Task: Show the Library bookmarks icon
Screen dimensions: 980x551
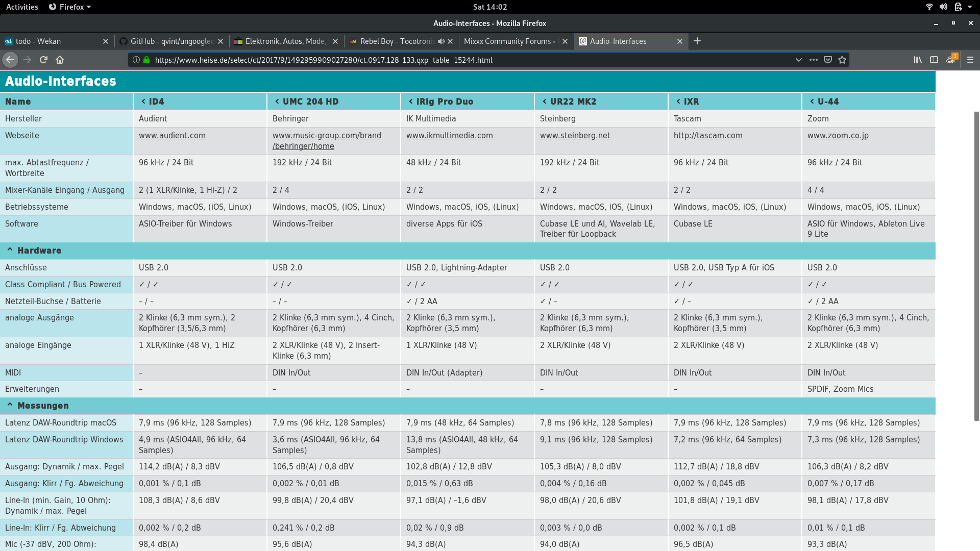Action: 918,60
